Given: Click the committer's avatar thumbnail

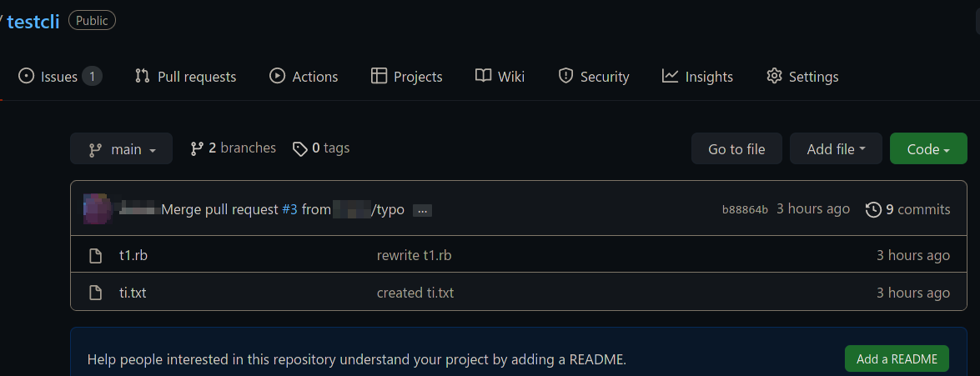Looking at the screenshot, I should point(97,208).
